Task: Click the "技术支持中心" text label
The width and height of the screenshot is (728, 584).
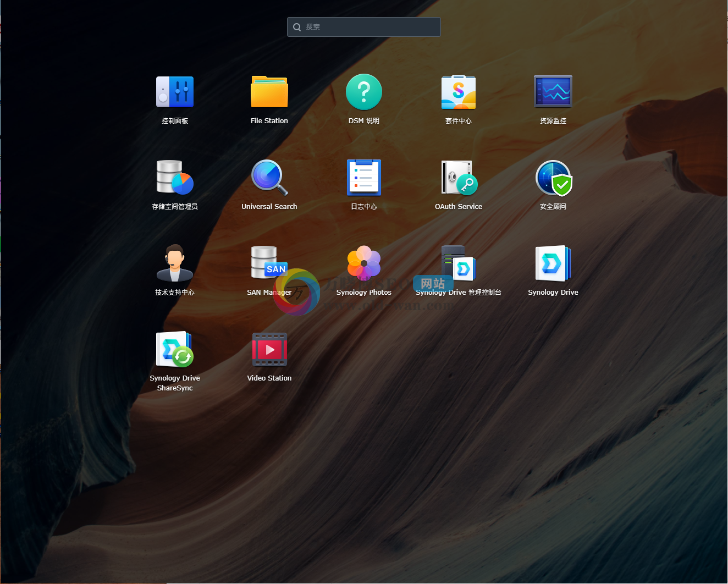Action: (175, 292)
